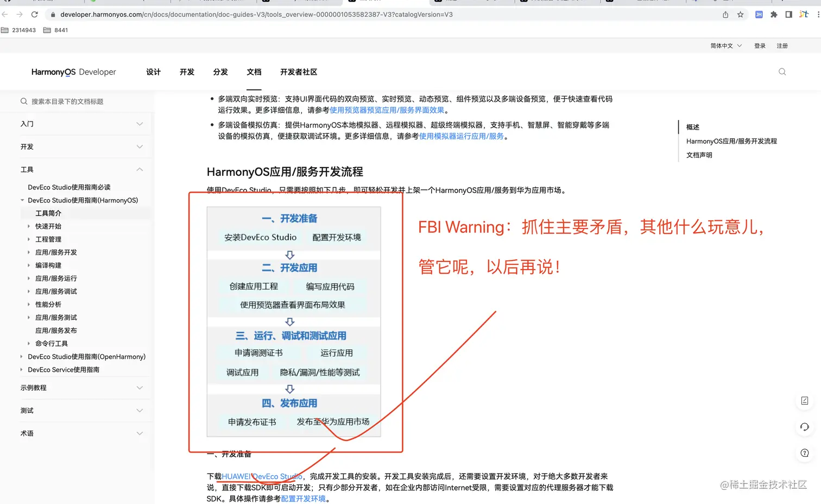Click the site search magnifier icon

[x=782, y=72]
